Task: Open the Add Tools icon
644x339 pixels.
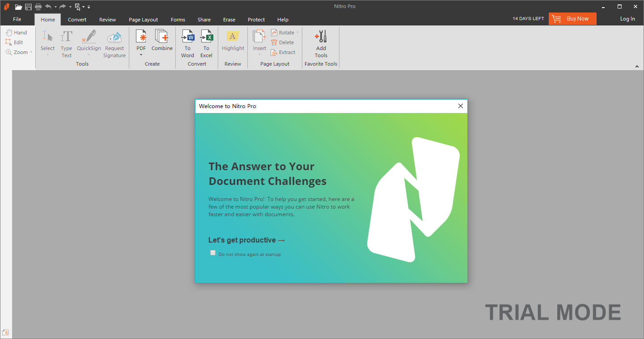Action: 321,37
